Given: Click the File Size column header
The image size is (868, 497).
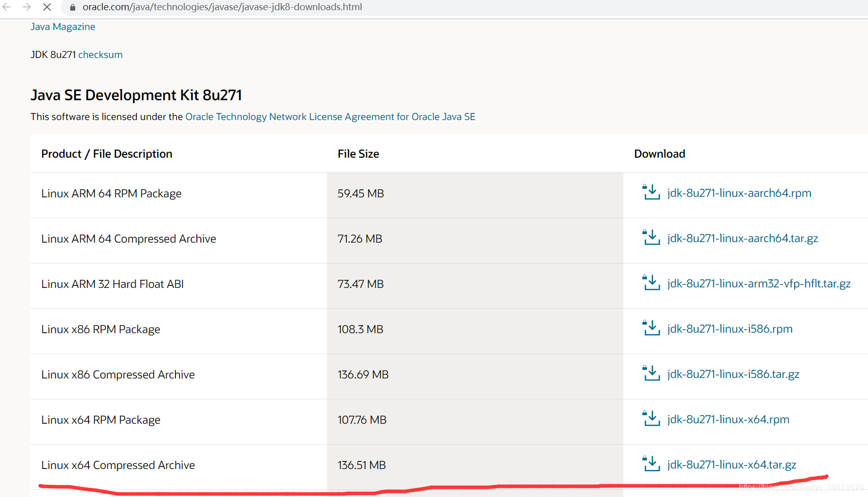Looking at the screenshot, I should [358, 154].
